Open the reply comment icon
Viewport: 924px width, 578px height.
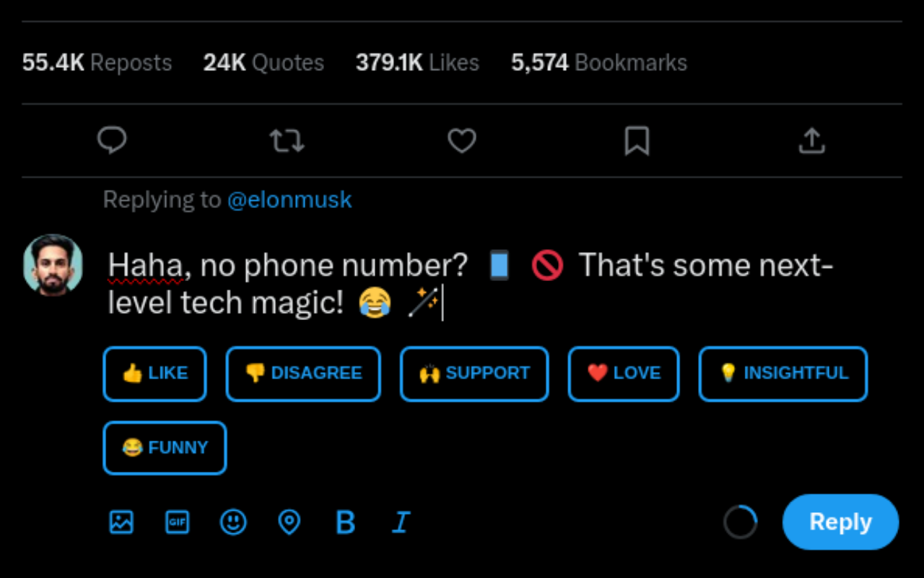112,141
